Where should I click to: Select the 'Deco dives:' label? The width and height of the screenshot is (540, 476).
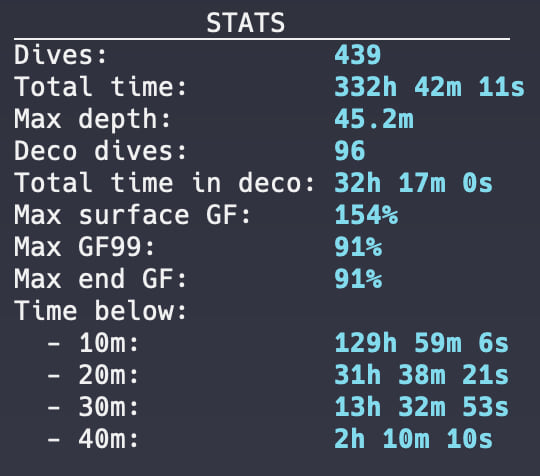[100, 151]
